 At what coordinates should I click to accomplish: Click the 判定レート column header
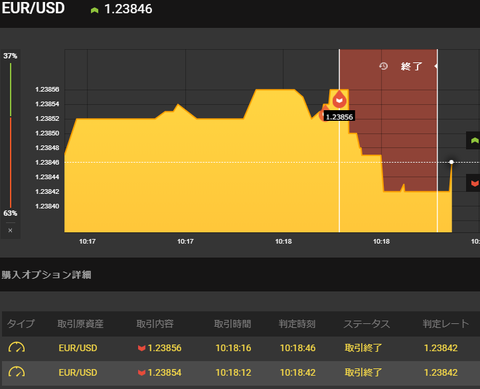click(446, 324)
